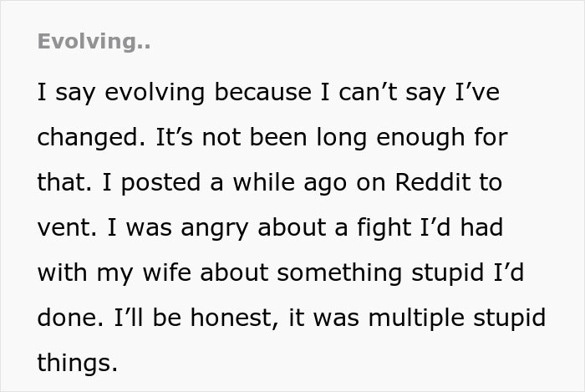Click the "Evolving.." post title
The width and height of the screenshot is (585, 392).
[x=94, y=42]
